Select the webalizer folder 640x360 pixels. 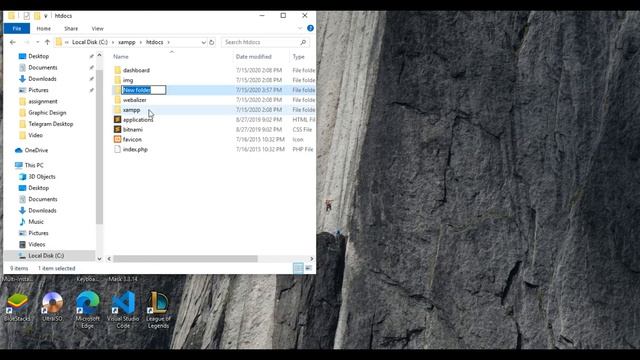click(135, 100)
